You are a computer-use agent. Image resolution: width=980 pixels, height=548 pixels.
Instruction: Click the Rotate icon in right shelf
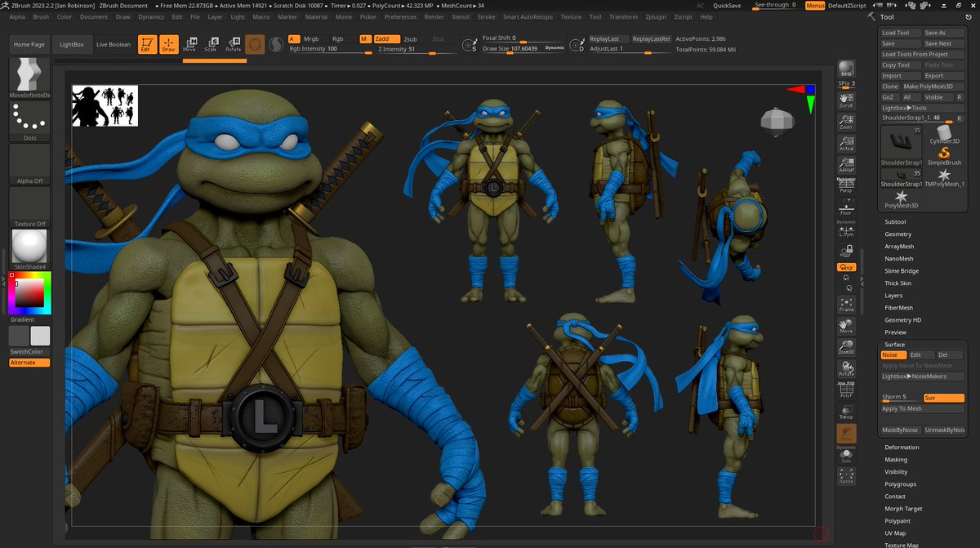[x=846, y=368]
